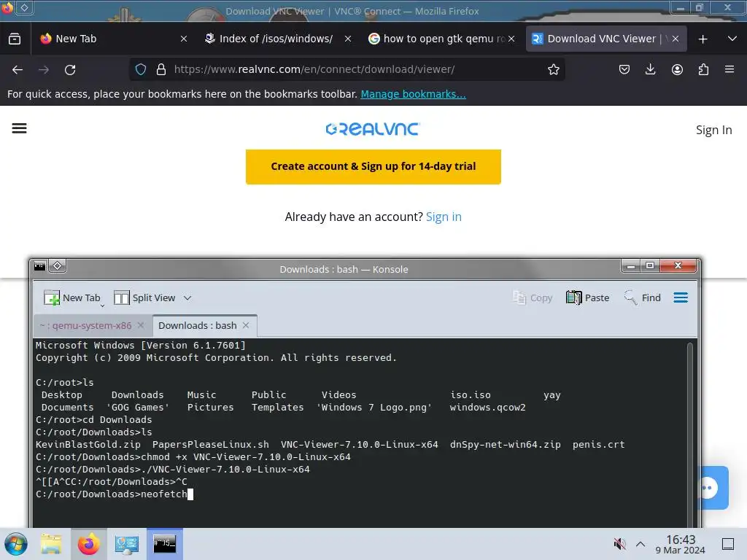This screenshot has width=747, height=560.
Task: Open the Windows-style start menu
Action: pyautogui.click(x=16, y=544)
